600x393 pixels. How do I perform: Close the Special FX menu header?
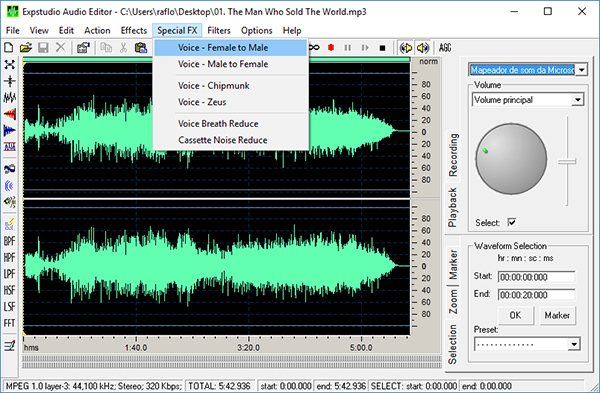(177, 31)
